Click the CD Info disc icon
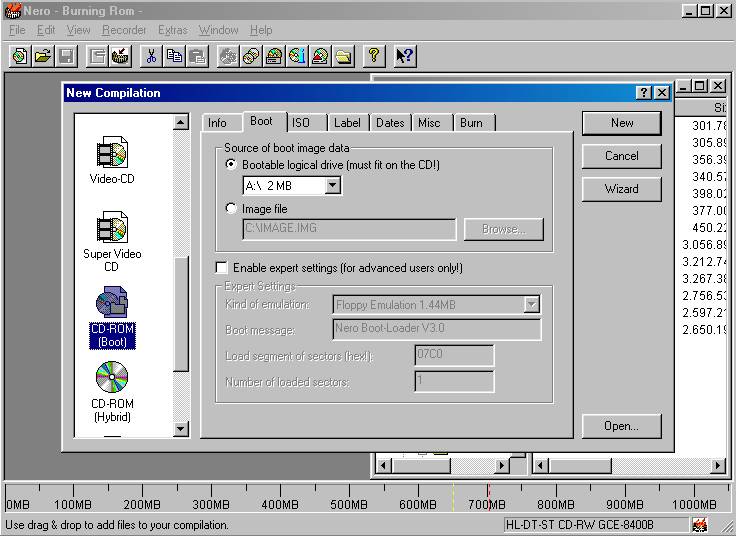The height and width of the screenshot is (536, 736). pyautogui.click(x=297, y=56)
